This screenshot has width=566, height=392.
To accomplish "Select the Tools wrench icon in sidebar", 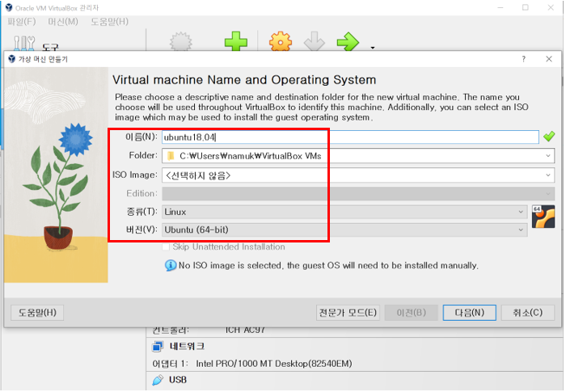I will click(x=24, y=43).
